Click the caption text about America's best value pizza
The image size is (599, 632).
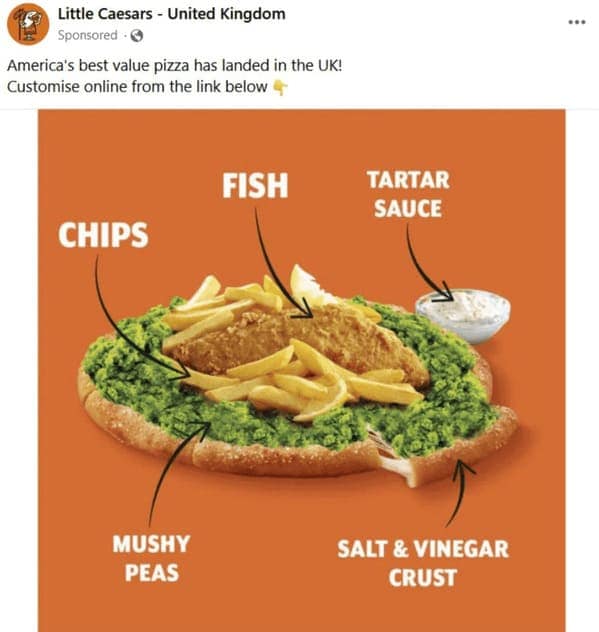175,65
